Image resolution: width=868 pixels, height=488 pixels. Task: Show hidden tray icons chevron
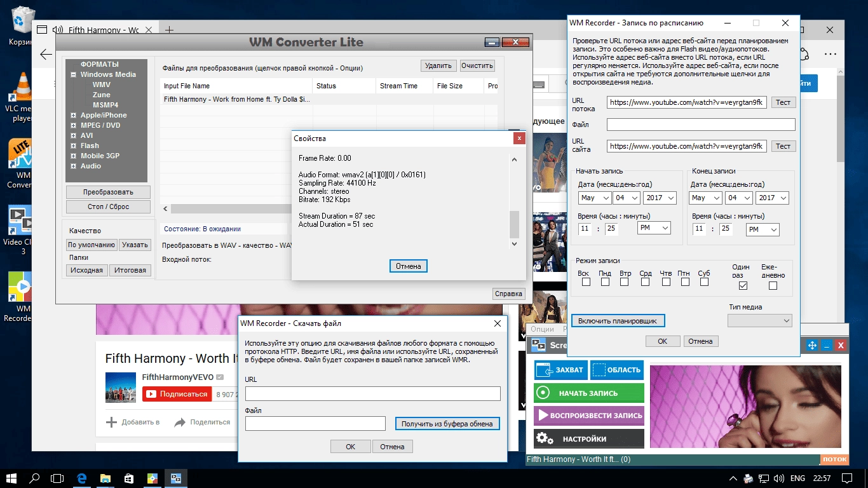(x=733, y=478)
